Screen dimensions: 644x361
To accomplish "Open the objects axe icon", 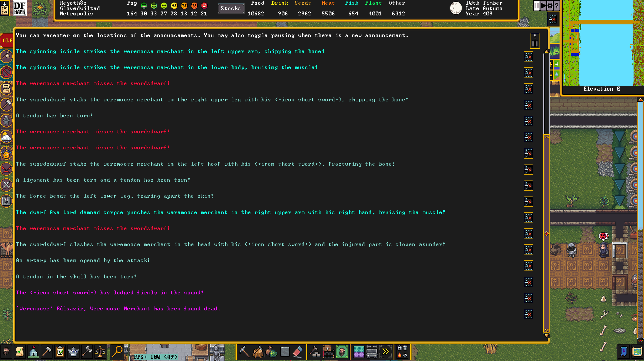I will [87, 352].
